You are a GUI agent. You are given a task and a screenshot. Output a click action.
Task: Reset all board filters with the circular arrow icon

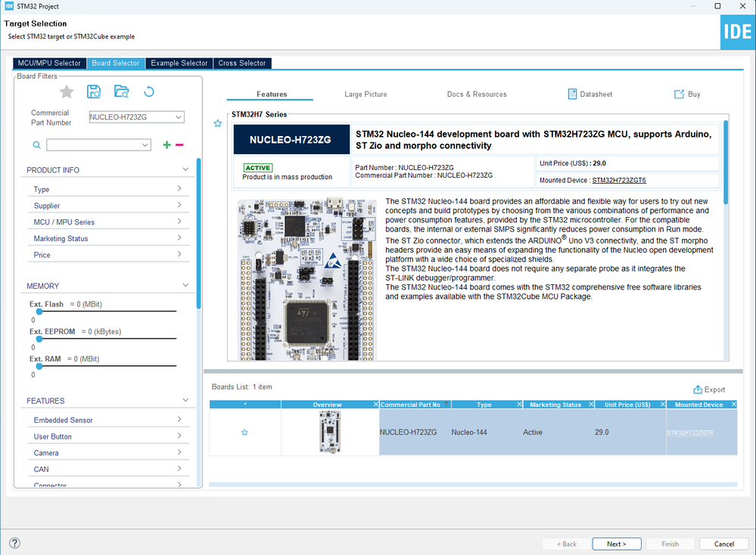click(x=149, y=91)
